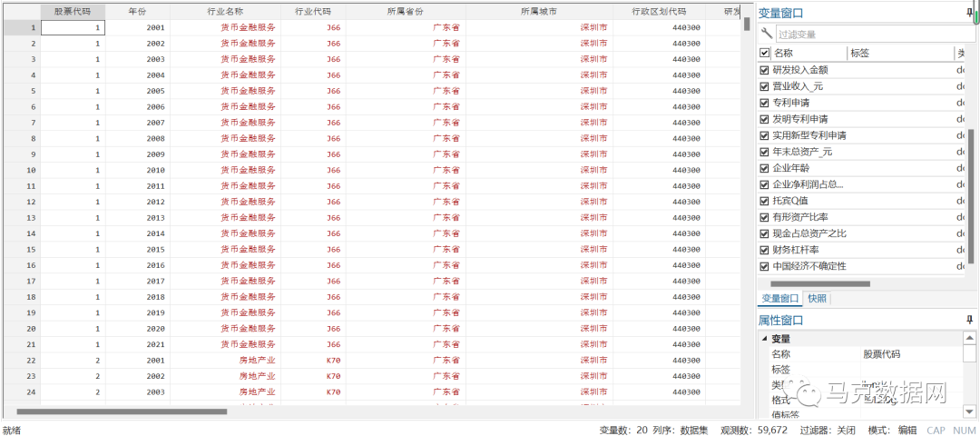
Task: Uncheck the 研发投入金额 variable
Action: (x=764, y=70)
